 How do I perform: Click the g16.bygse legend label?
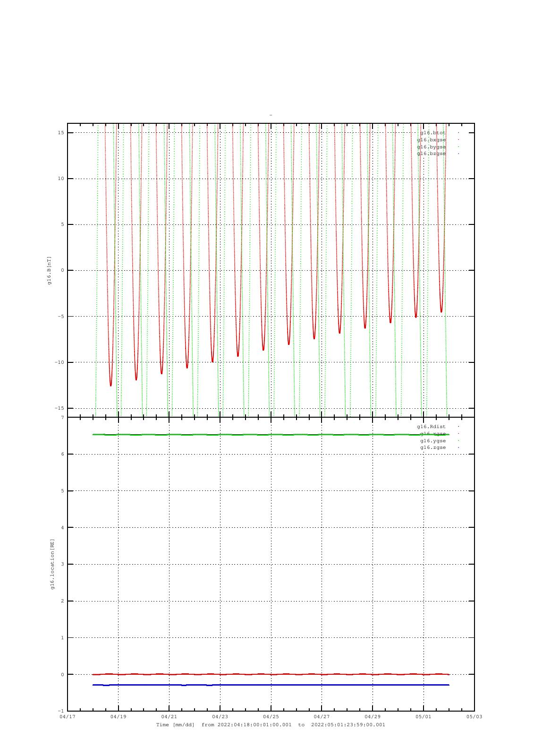[x=432, y=147]
